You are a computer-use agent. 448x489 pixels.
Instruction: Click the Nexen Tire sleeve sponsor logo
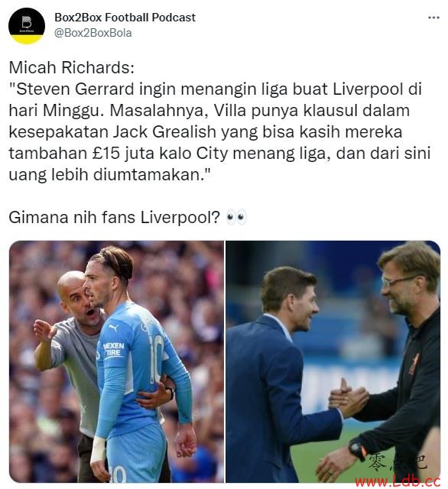tap(114, 349)
